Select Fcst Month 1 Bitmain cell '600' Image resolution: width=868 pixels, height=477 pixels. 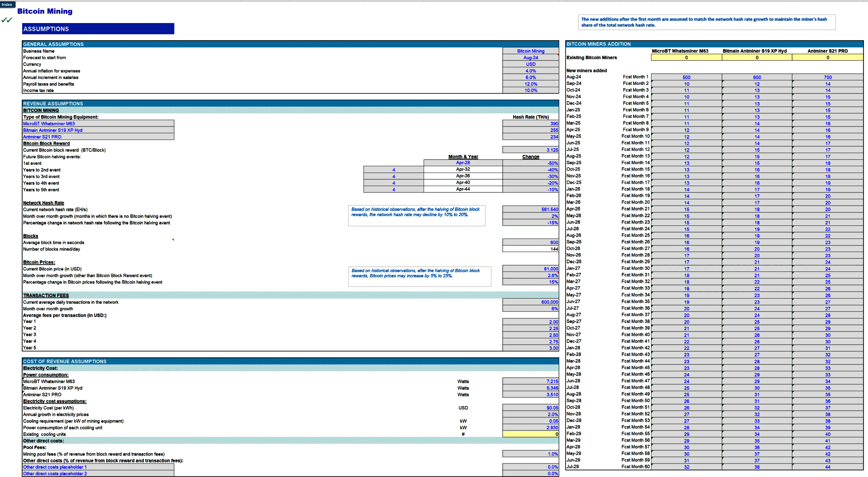click(x=757, y=77)
